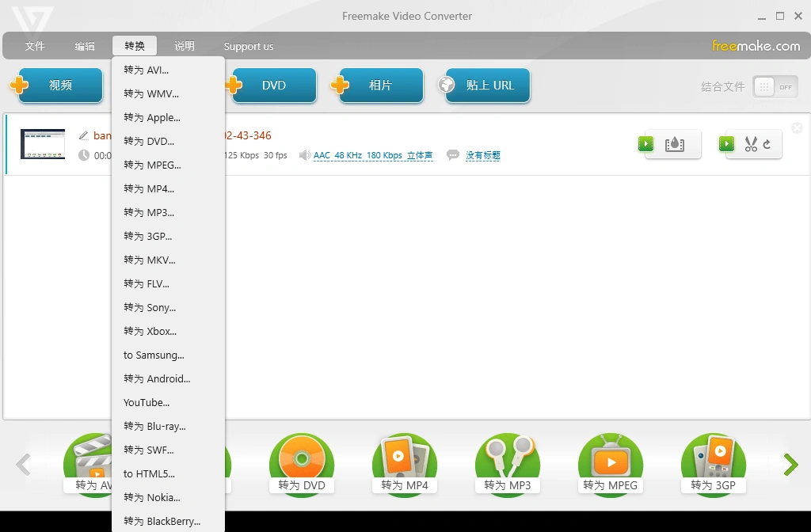Click the pencil rename icon beside filename

(84, 135)
